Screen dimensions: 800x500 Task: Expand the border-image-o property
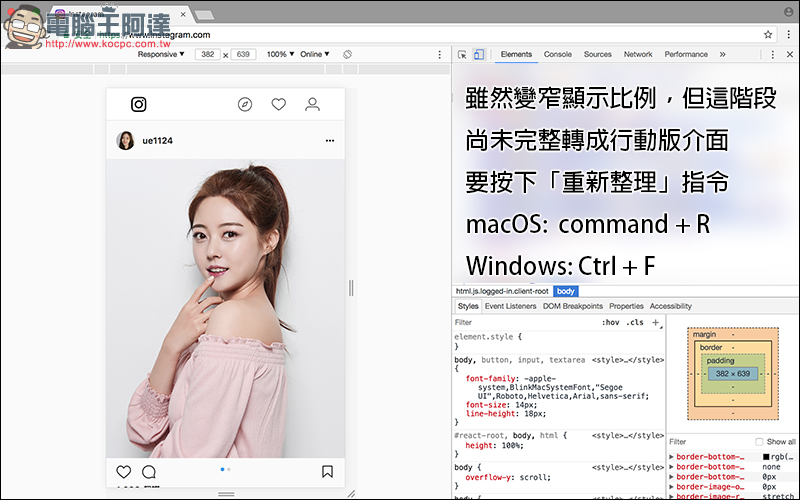(671, 487)
